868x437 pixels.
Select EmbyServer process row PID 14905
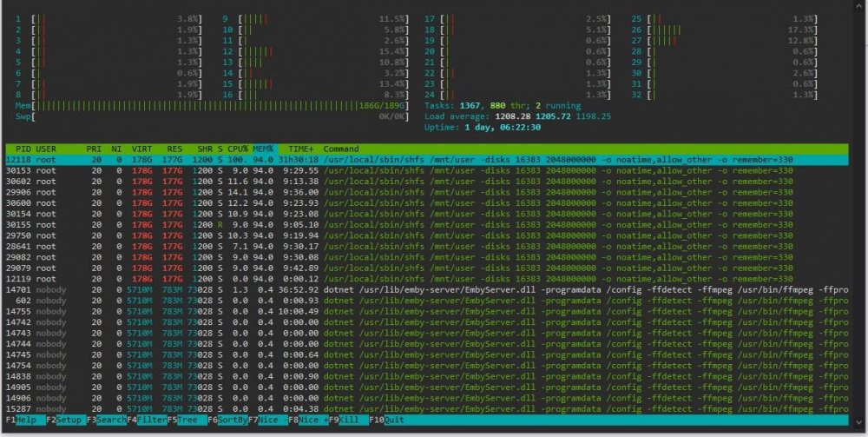[x=426, y=387]
